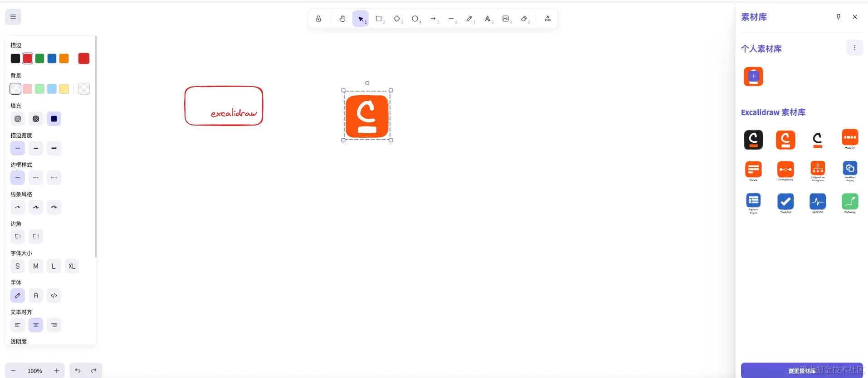Set font size to L
868x378 pixels.
click(x=54, y=266)
